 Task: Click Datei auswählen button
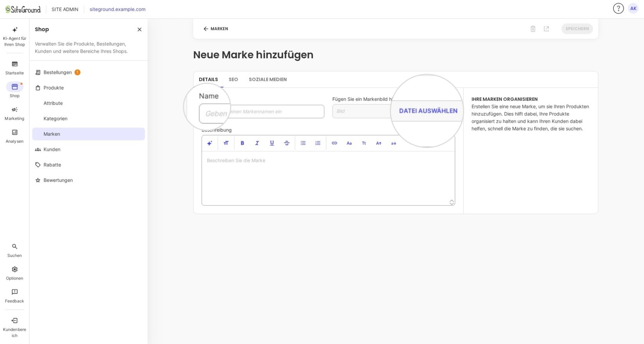coord(428,111)
